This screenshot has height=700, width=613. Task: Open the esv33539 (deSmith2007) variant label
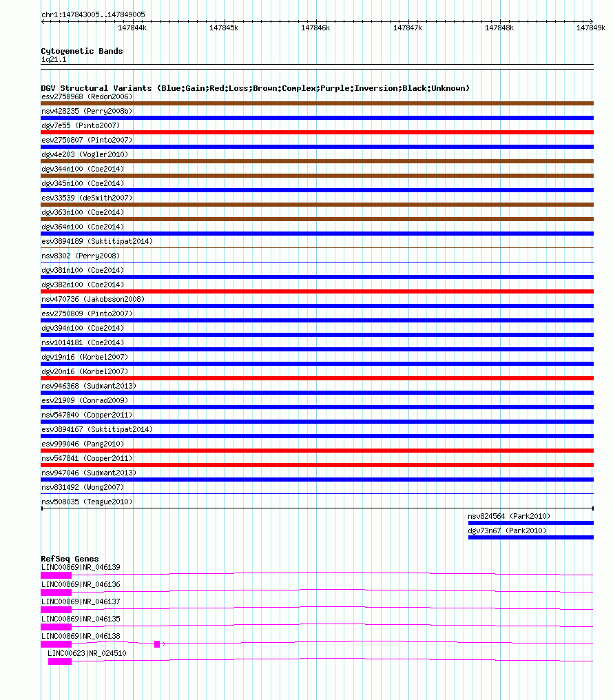pos(87,198)
